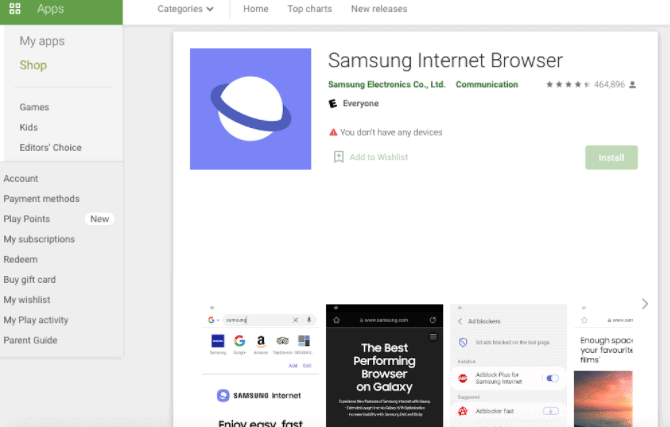This screenshot has width=670, height=427.
Task: Open Editors' Choice section
Action: [x=50, y=147]
